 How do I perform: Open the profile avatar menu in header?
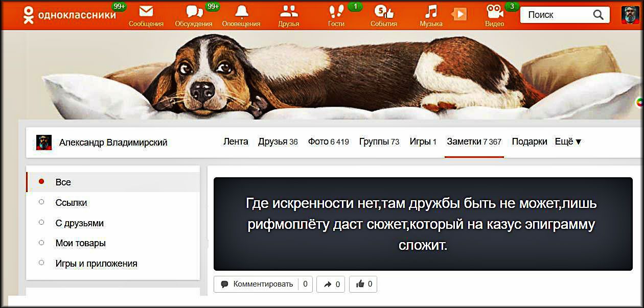630,15
